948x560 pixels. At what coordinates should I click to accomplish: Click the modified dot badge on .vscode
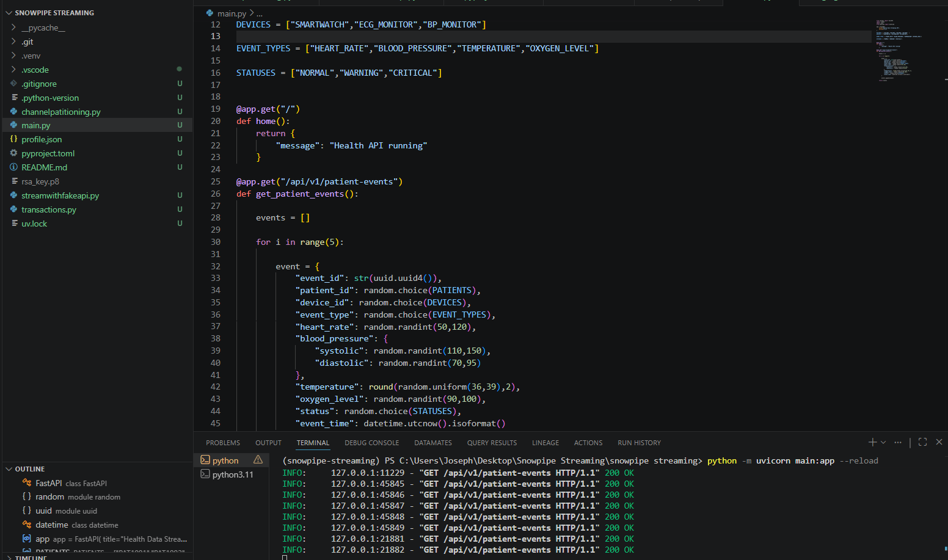179,69
